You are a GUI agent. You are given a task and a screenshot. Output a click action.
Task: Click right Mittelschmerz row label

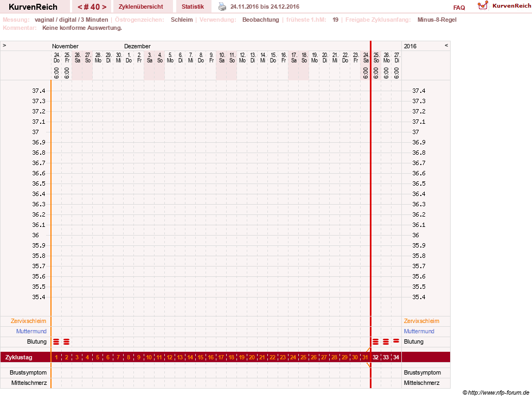pyautogui.click(x=422, y=383)
